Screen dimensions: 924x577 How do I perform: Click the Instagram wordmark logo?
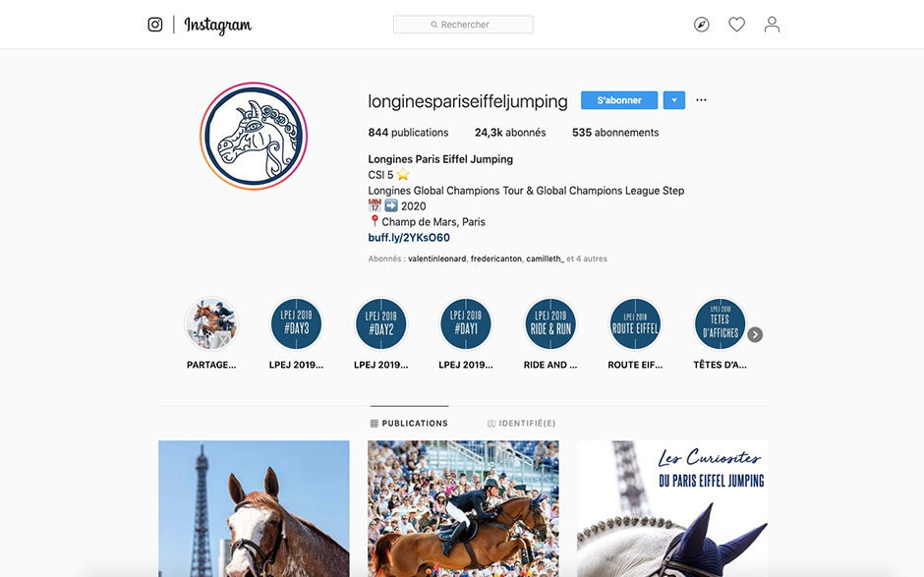218,25
